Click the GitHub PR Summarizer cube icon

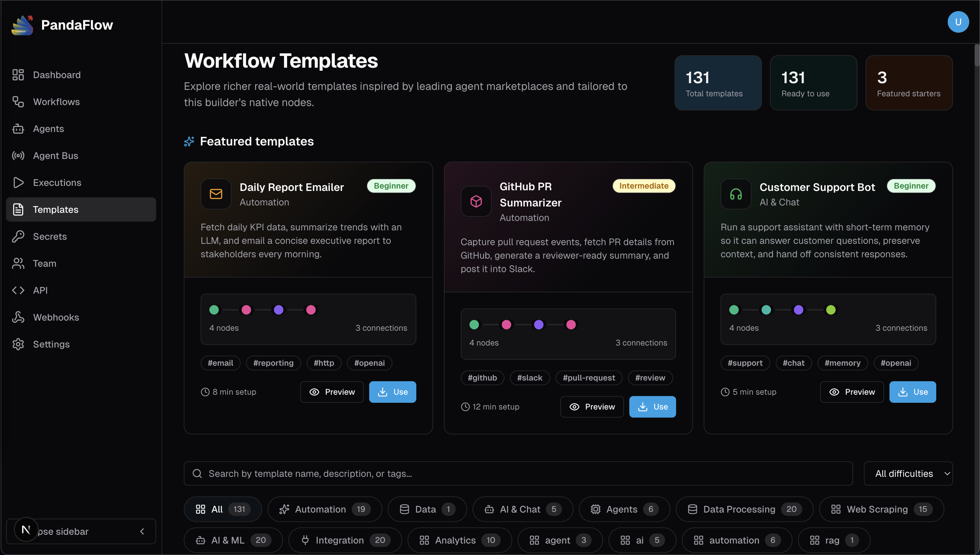point(476,201)
